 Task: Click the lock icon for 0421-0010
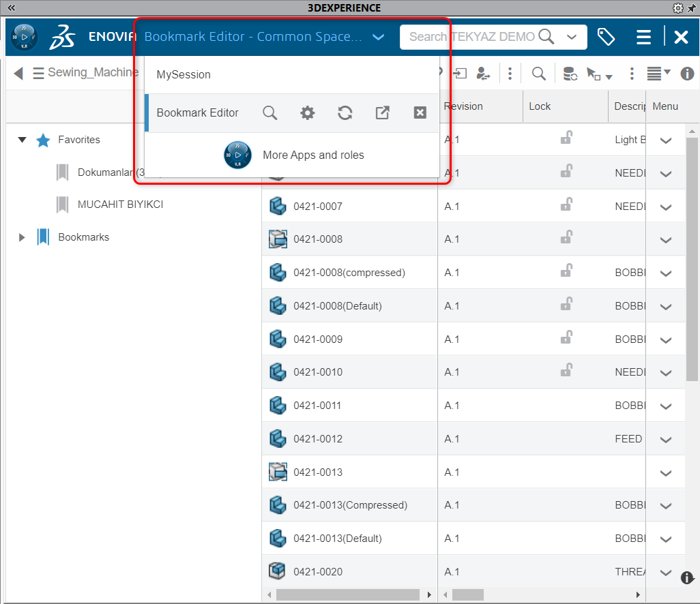566,371
